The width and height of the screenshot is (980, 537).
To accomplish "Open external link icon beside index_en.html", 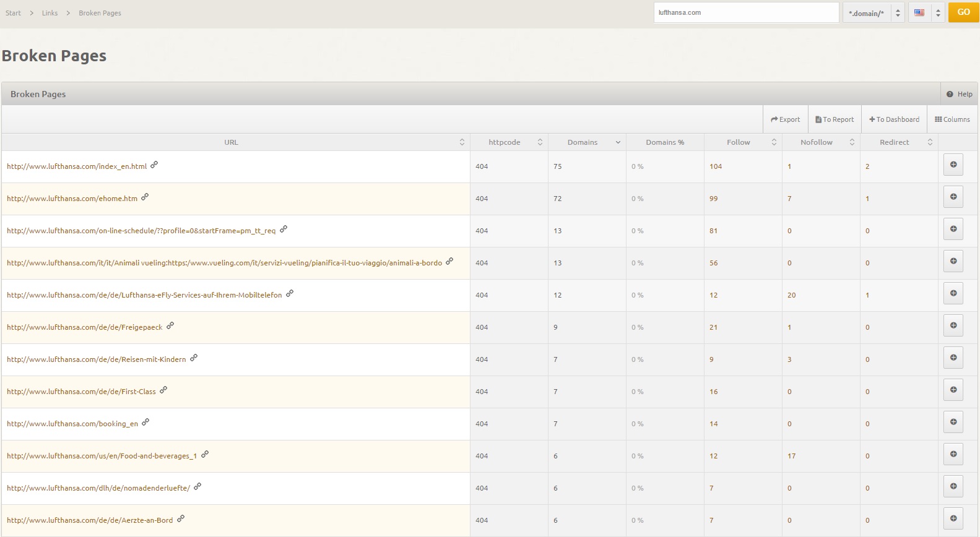I will click(154, 165).
